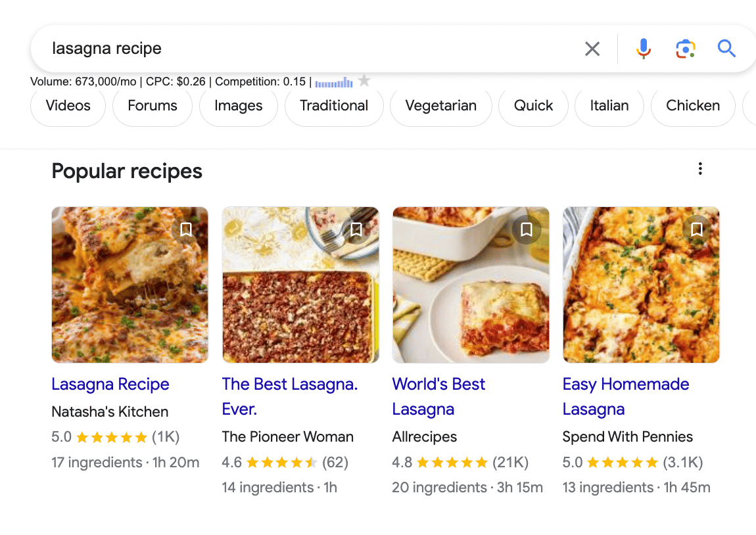Open the Lasagna Recipe link
This screenshot has height=535, width=756.
click(110, 384)
